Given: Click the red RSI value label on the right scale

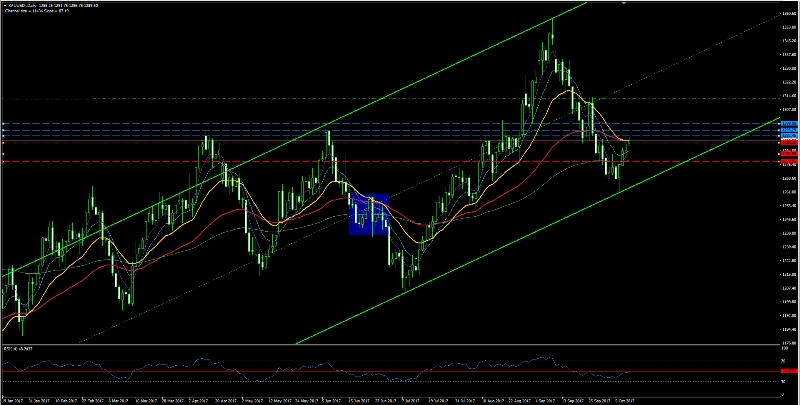Looking at the screenshot, I should (790, 371).
